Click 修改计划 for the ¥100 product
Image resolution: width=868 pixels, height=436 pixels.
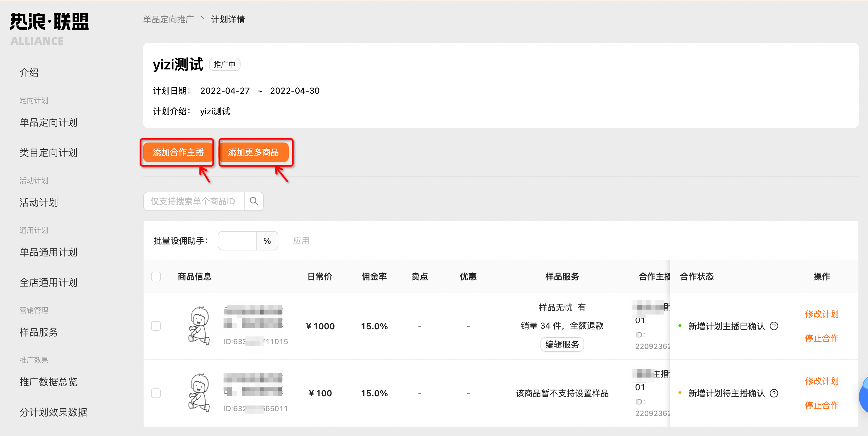click(x=822, y=381)
